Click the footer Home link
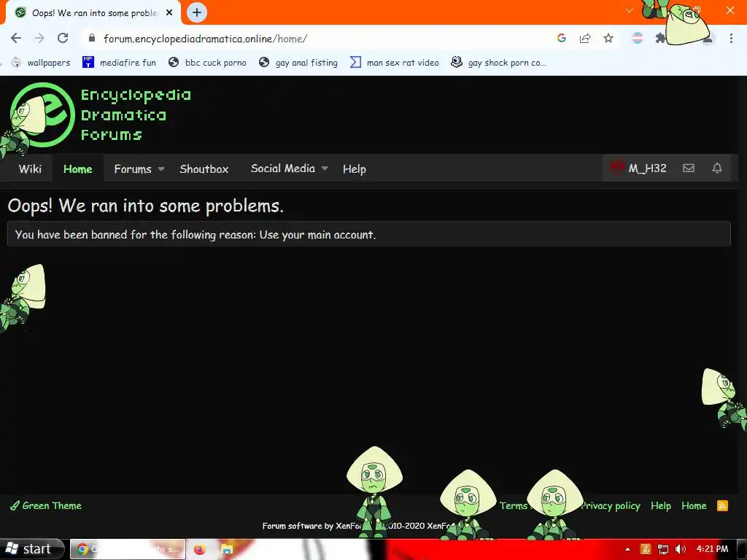 pyautogui.click(x=694, y=506)
